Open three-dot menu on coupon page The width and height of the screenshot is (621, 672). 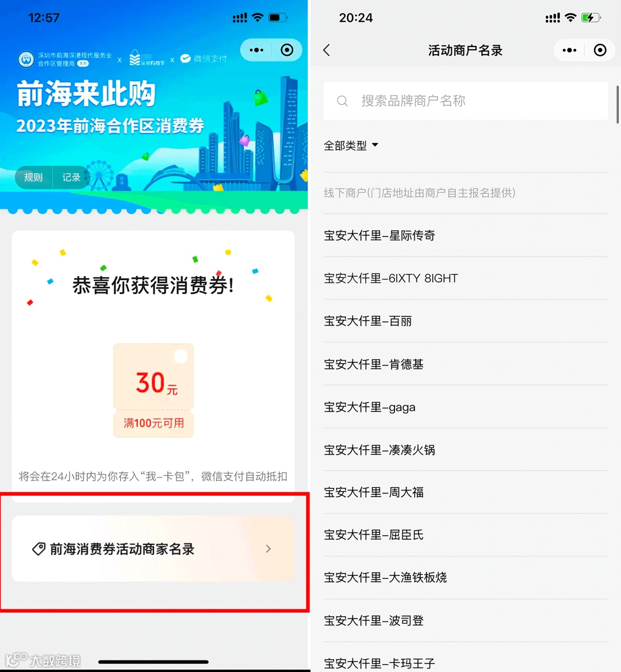coord(256,50)
